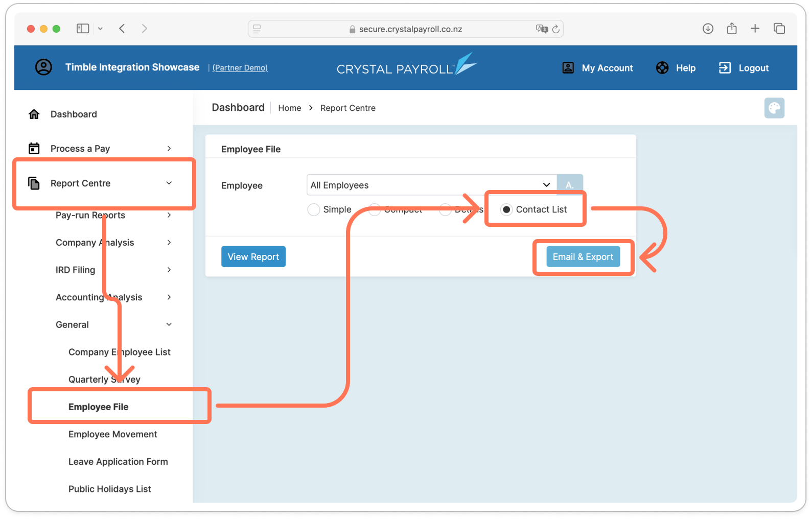This screenshot has width=812, height=519.
Task: Click the Logout label
Action: [x=754, y=68]
